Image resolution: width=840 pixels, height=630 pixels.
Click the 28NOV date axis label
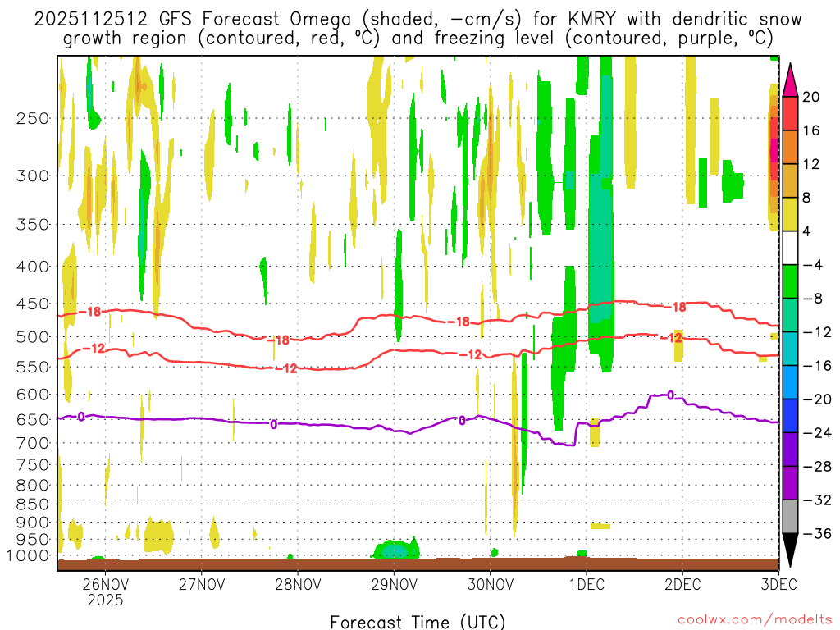coord(298,584)
